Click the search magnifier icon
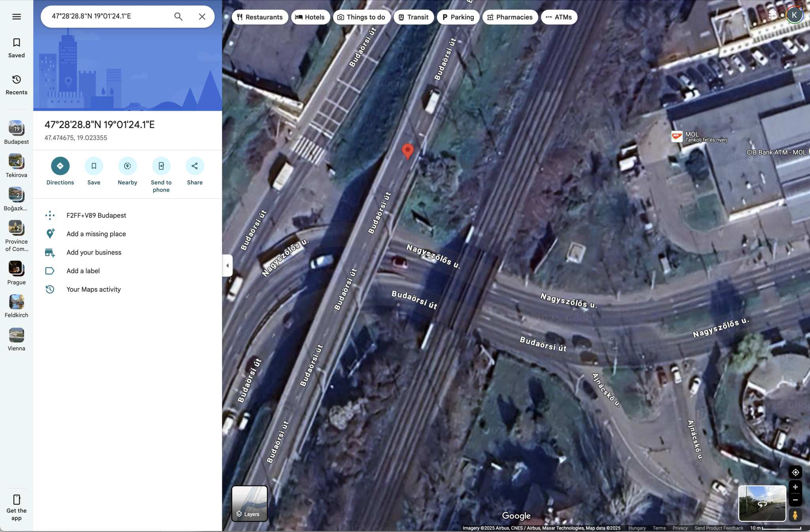 pyautogui.click(x=178, y=17)
